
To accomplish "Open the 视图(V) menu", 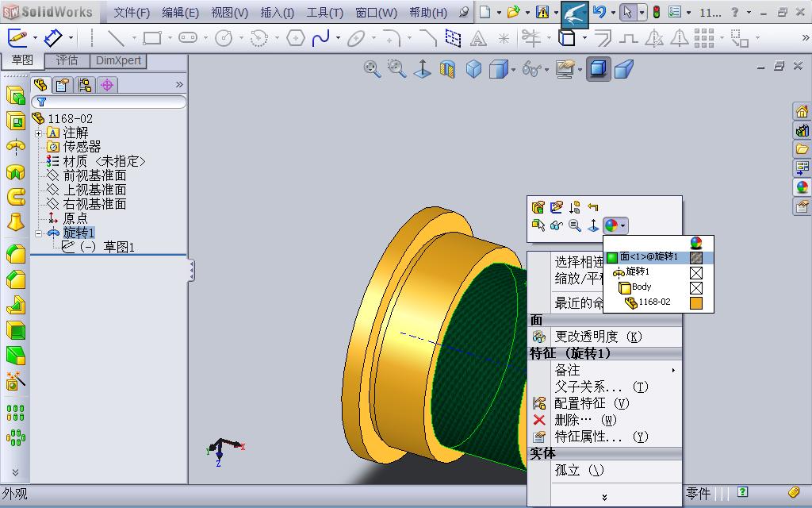I will coord(229,13).
